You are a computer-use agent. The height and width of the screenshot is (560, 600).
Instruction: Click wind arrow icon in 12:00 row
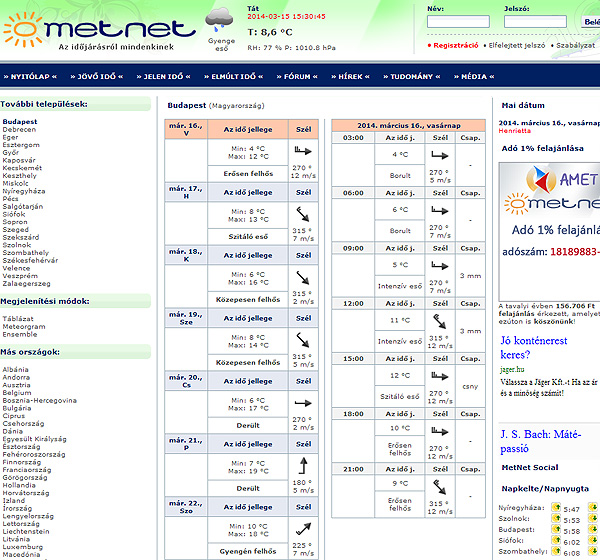pyautogui.click(x=440, y=322)
